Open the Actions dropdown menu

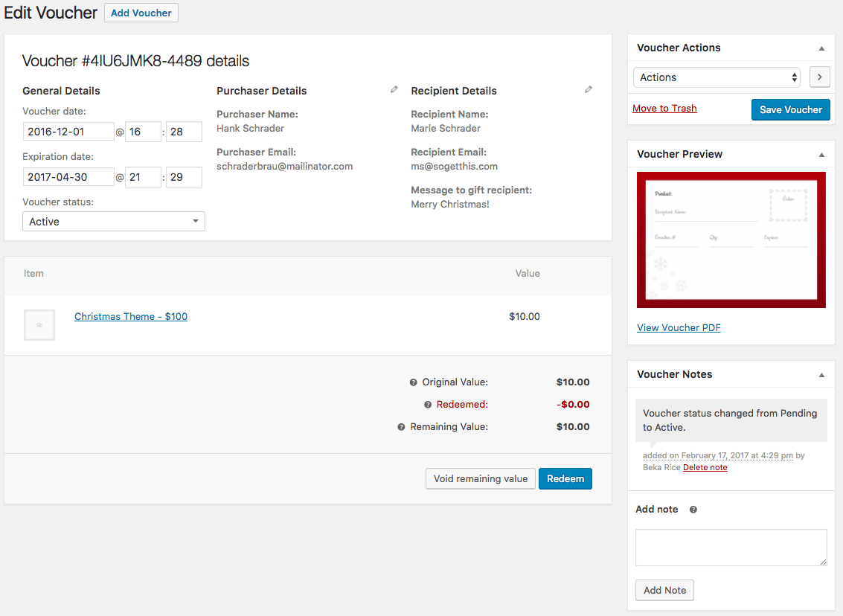click(x=716, y=77)
